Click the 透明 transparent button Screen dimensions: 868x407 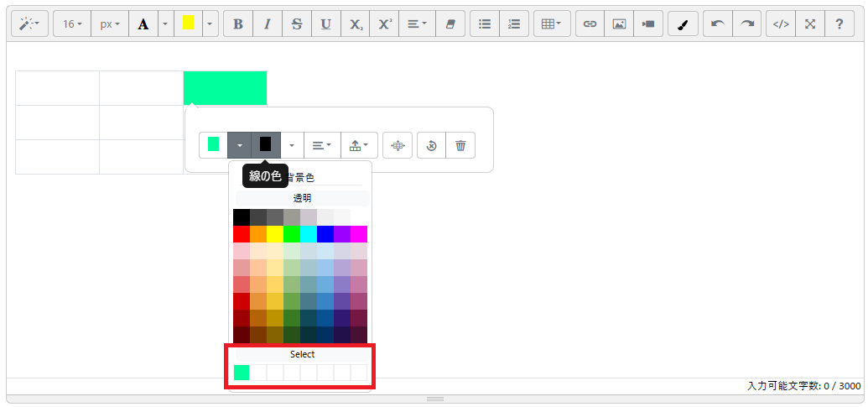pyautogui.click(x=302, y=199)
